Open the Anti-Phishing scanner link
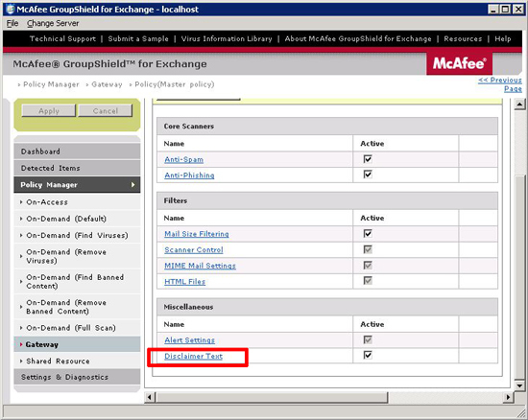528x420 pixels. [189, 175]
